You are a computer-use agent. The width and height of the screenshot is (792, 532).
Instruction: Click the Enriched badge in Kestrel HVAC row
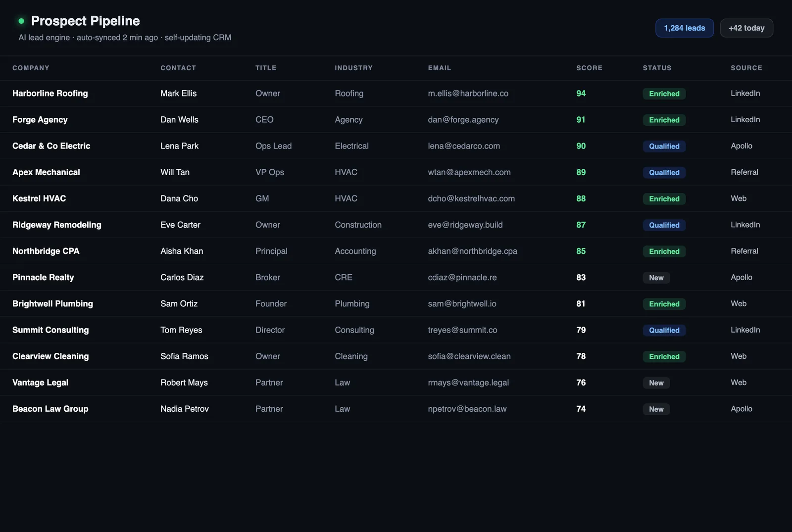(664, 198)
